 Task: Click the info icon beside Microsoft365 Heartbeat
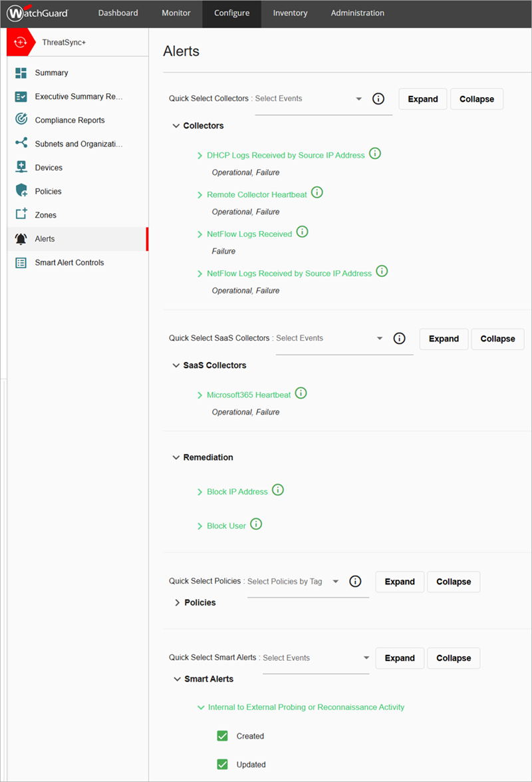[301, 393]
